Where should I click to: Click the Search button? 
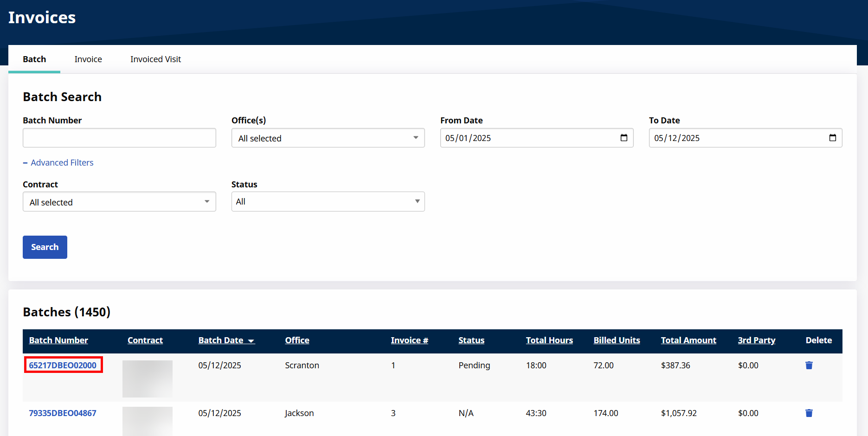(45, 247)
